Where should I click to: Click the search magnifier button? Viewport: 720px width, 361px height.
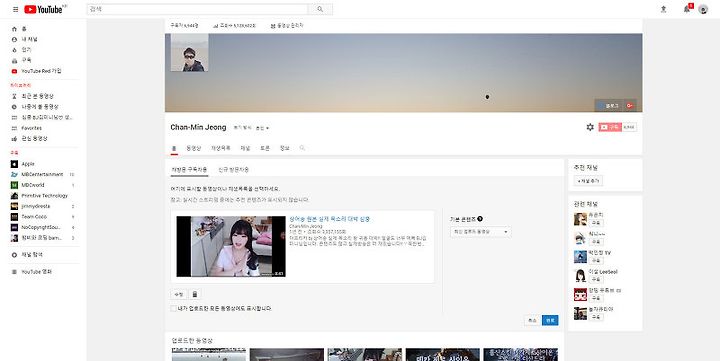320,9
